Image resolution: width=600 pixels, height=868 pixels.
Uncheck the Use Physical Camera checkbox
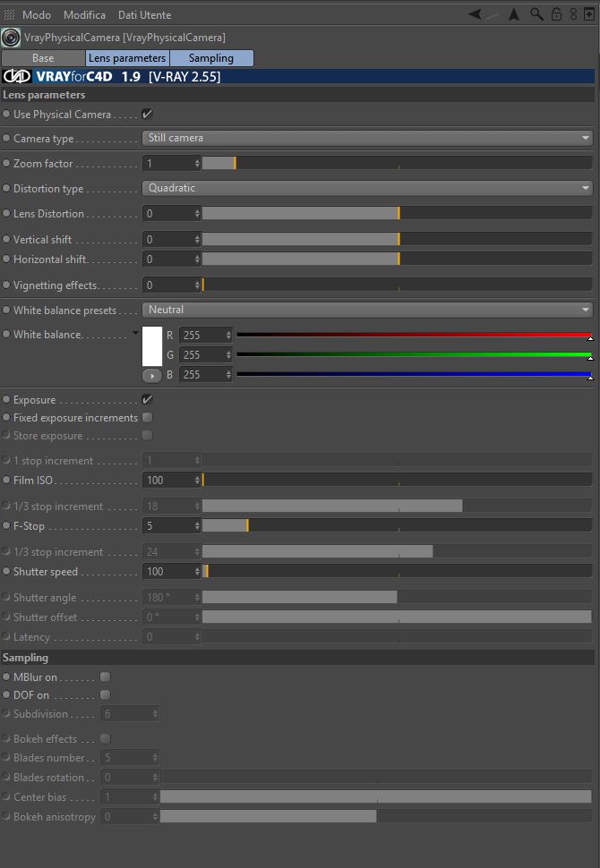(148, 114)
